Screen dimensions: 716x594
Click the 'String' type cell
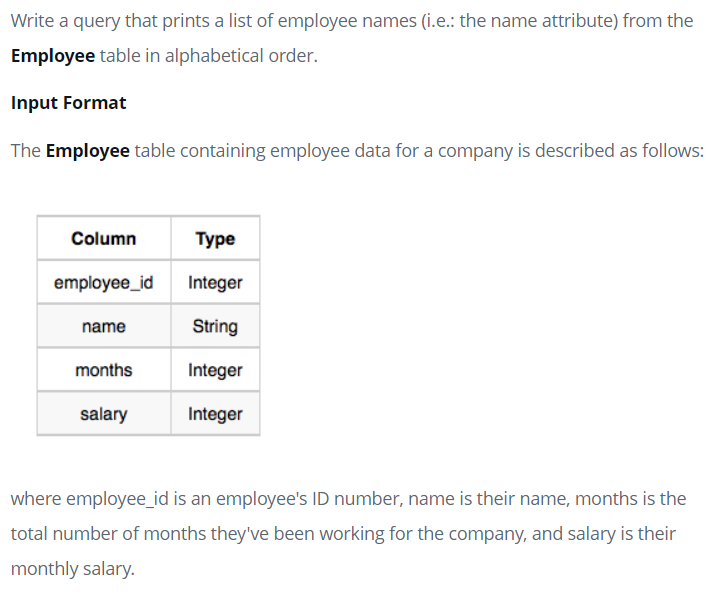pyautogui.click(x=215, y=326)
